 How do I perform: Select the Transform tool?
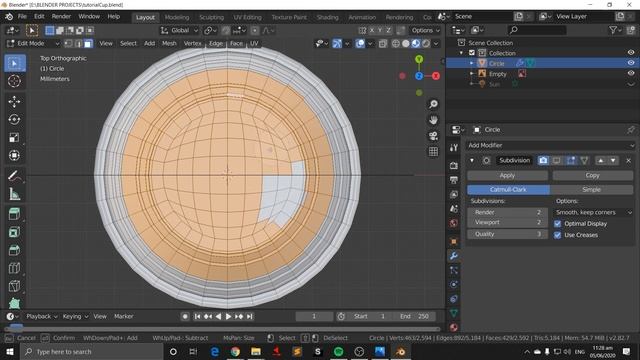pos(15,156)
